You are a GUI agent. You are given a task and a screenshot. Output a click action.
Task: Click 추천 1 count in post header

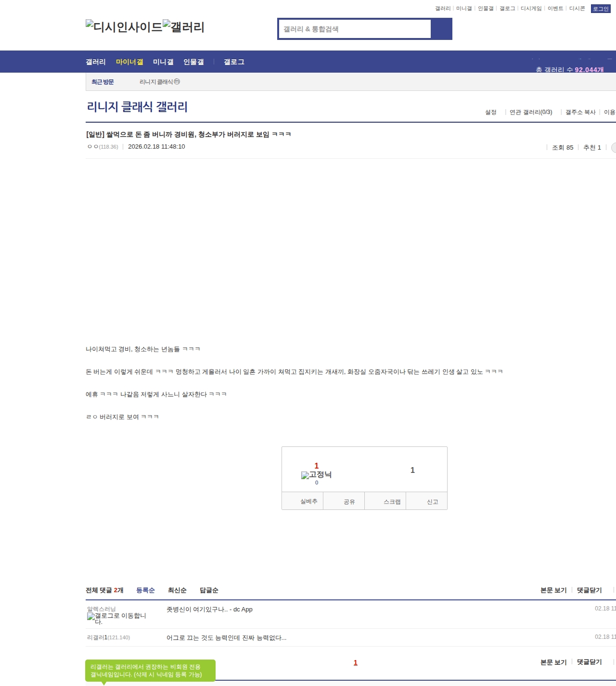pos(592,148)
